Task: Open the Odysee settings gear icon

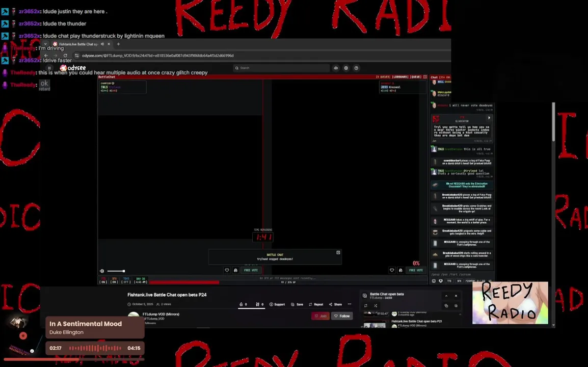Action: (x=346, y=68)
